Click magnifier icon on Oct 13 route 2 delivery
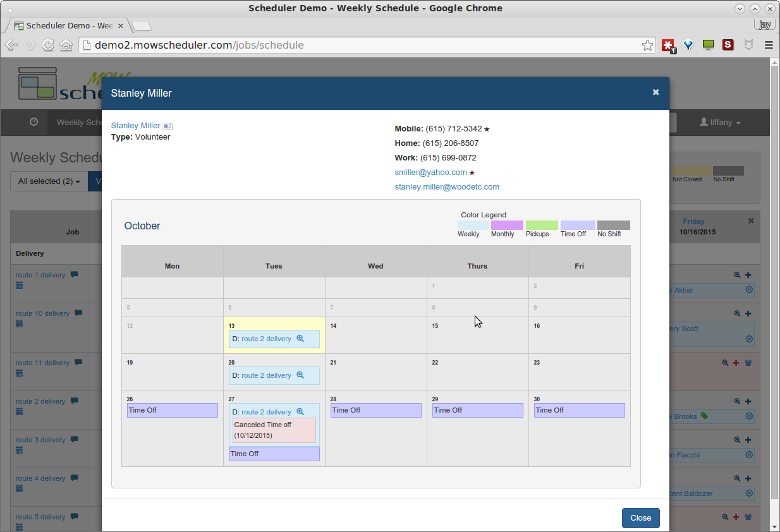780x532 pixels. pyautogui.click(x=300, y=339)
